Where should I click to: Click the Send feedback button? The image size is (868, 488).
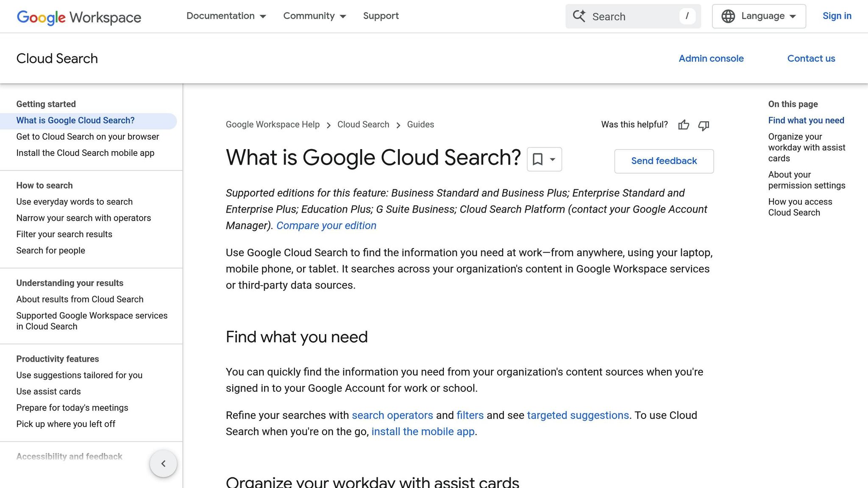point(664,161)
